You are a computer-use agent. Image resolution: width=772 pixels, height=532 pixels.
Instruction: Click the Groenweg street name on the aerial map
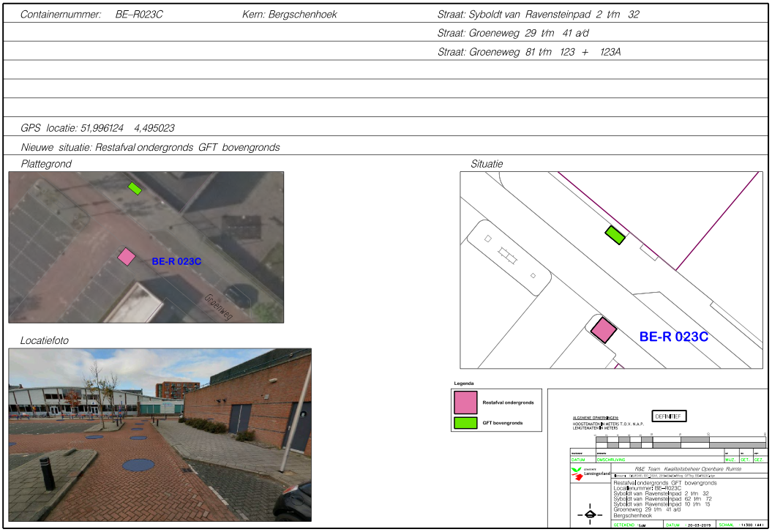(218, 307)
